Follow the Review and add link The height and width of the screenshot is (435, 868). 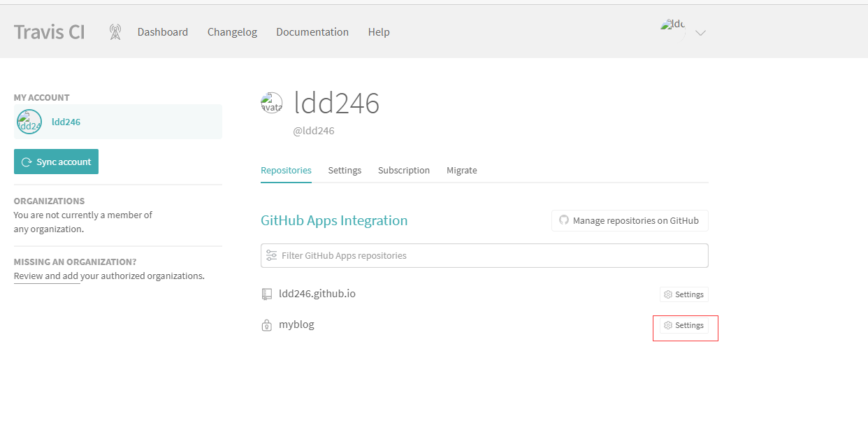tap(46, 276)
